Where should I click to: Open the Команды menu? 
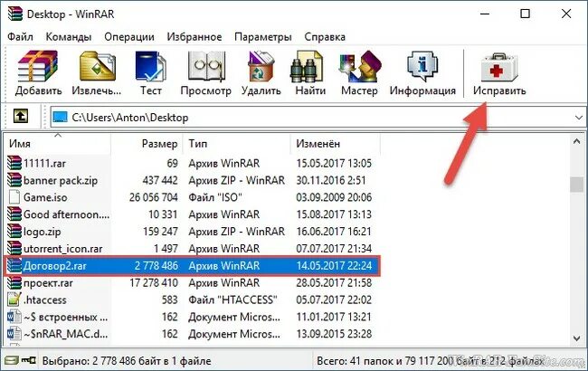pyautogui.click(x=69, y=37)
